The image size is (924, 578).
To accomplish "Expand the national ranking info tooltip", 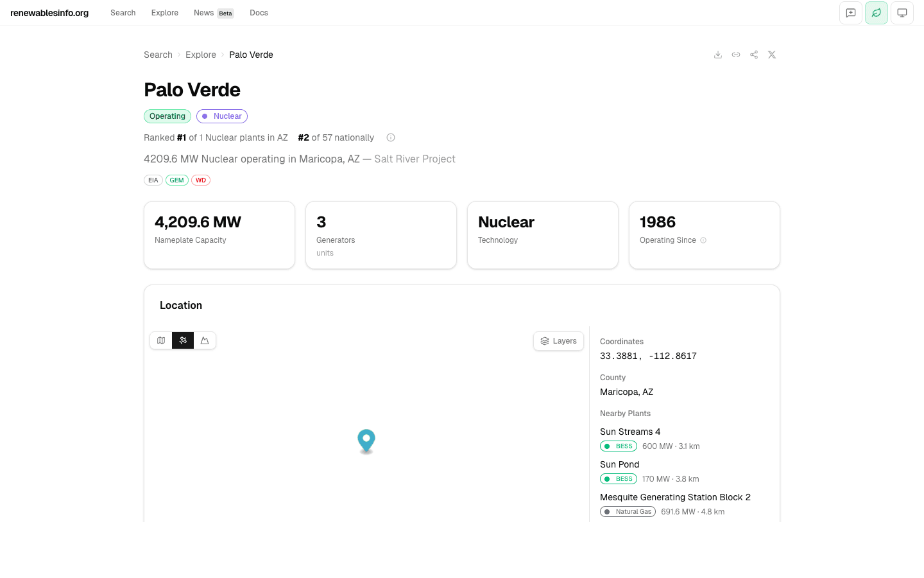I will [x=391, y=137].
